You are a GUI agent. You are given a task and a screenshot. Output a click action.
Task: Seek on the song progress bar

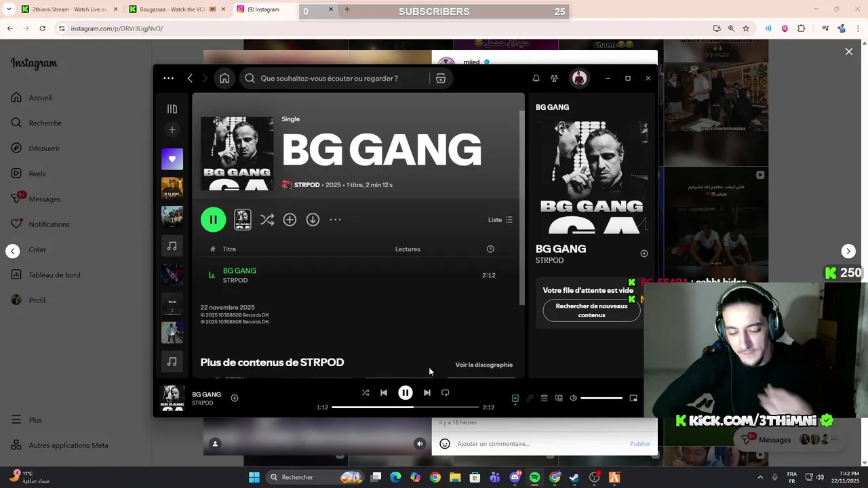pyautogui.click(x=405, y=407)
